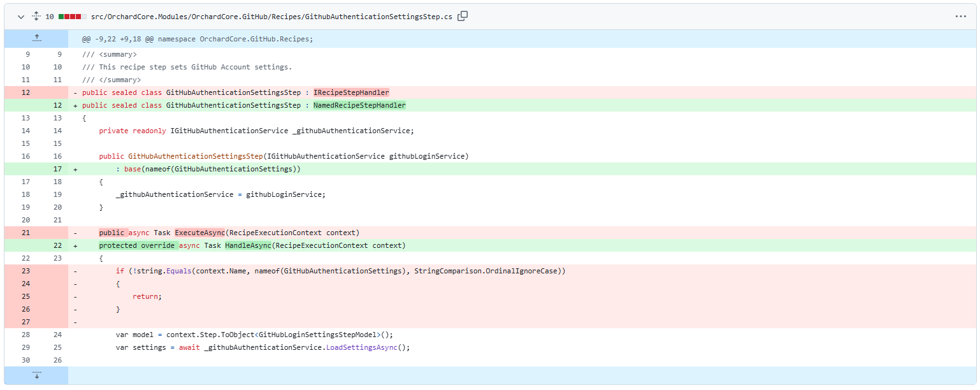The width and height of the screenshot is (980, 390).
Task: Click the diffstat colored blocks
Action: click(x=72, y=17)
